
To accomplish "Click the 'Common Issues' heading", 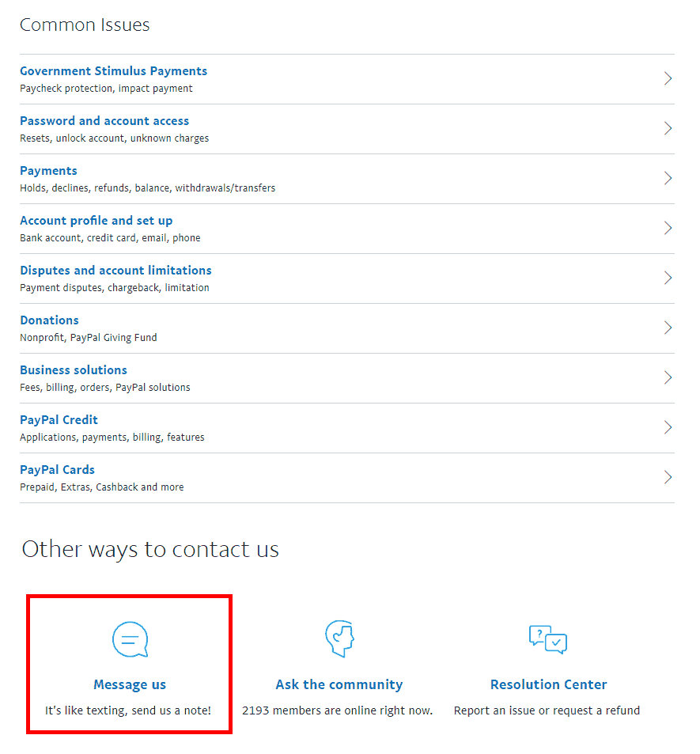I will coord(85,25).
